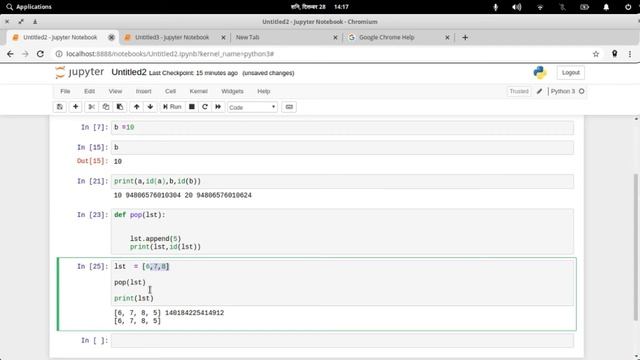Open the Cell menu

pos(170,91)
